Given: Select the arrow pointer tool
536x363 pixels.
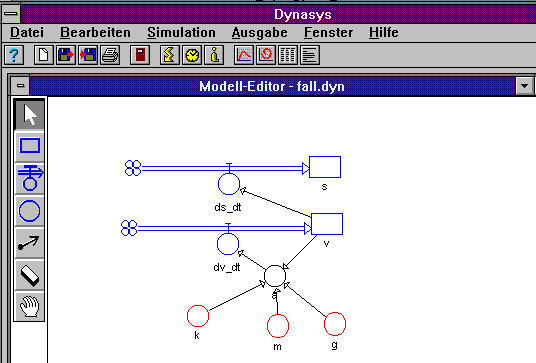Looking at the screenshot, I should click(x=29, y=115).
